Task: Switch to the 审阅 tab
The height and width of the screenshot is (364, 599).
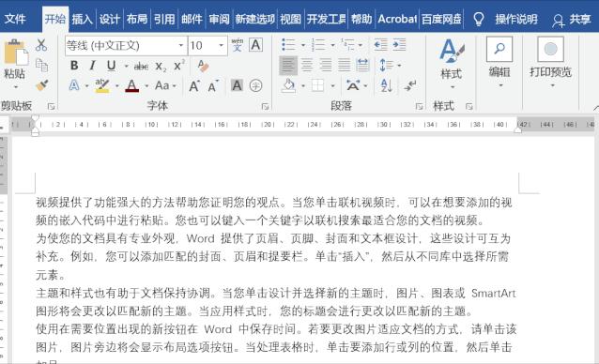Action: [219, 19]
